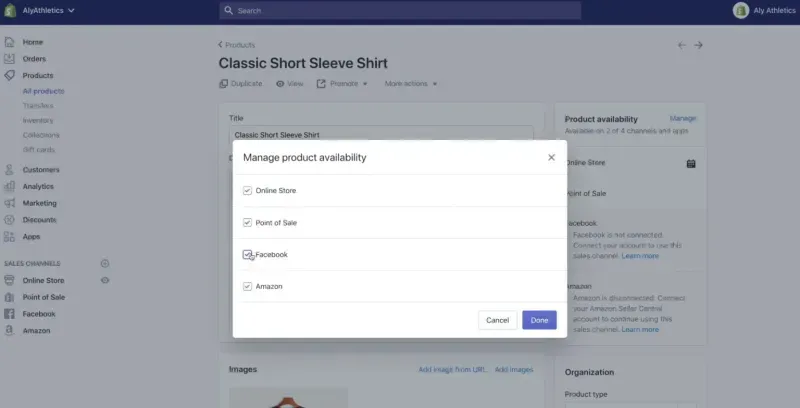The height and width of the screenshot is (408, 800).
Task: Click the Shopify bag logo
Action: point(10,10)
